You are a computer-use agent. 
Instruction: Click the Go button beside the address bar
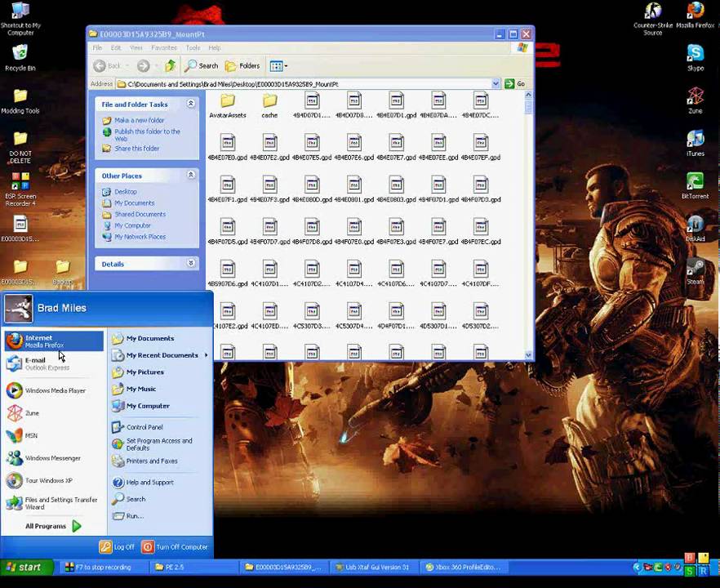515,84
